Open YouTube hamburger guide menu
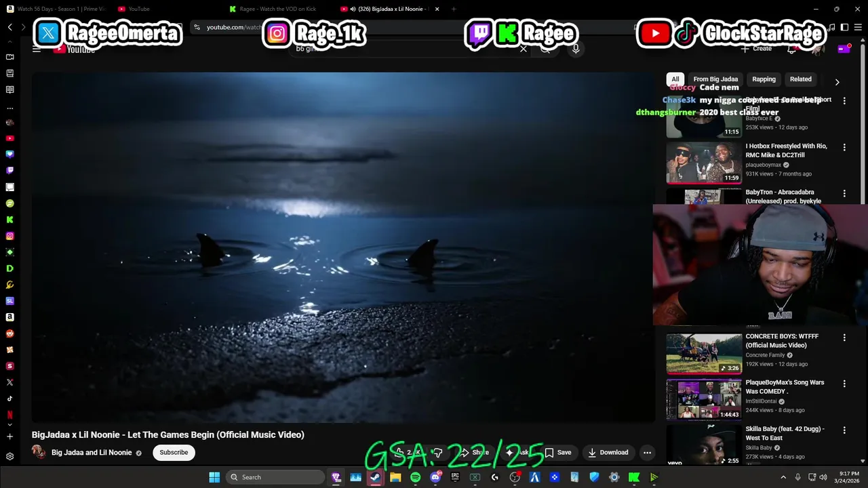This screenshot has height=488, width=868. point(37,49)
